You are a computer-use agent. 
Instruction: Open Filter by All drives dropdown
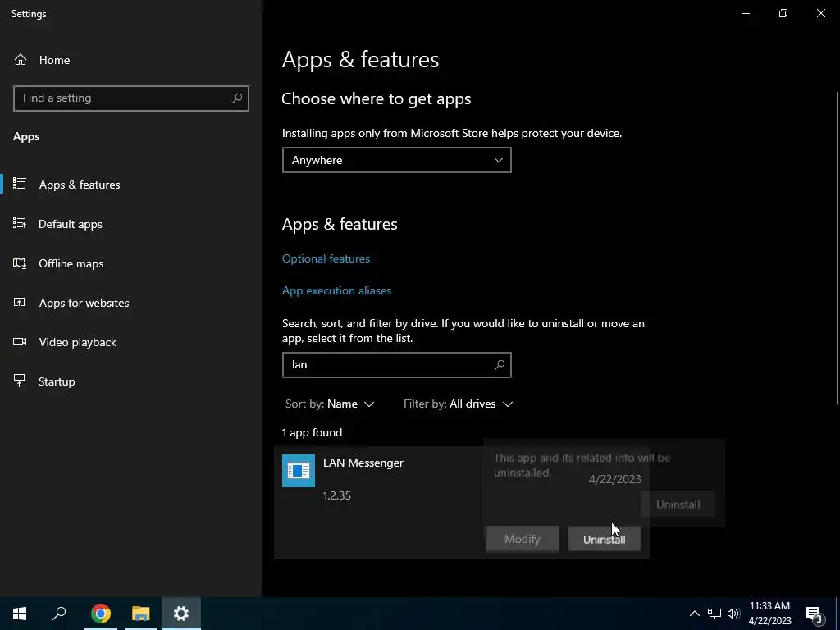tap(458, 404)
